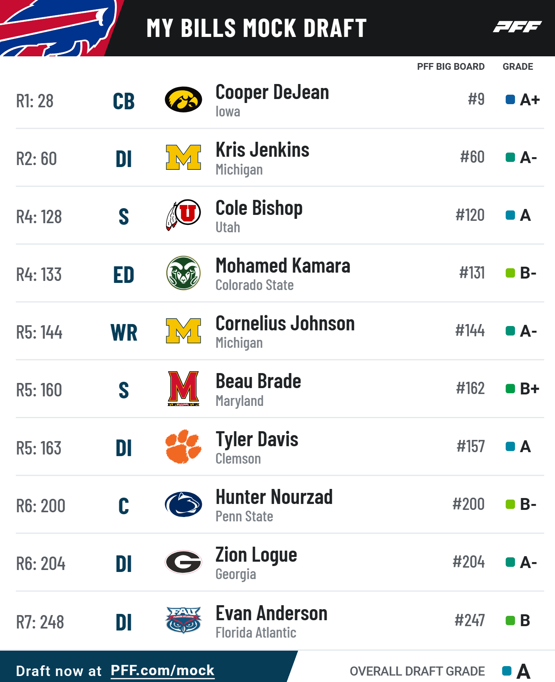Select Cooper DeJean player name
Viewport: 555px width, 682px height.
tap(272, 93)
